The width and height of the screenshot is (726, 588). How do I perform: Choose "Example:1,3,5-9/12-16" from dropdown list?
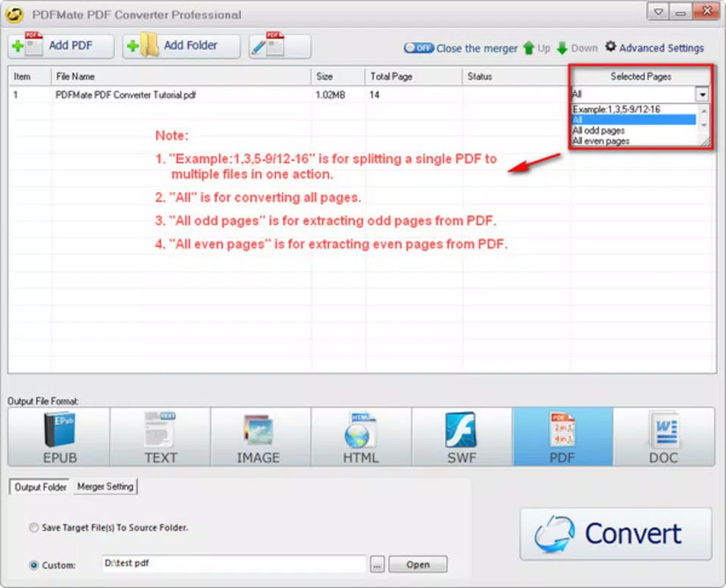click(x=633, y=110)
